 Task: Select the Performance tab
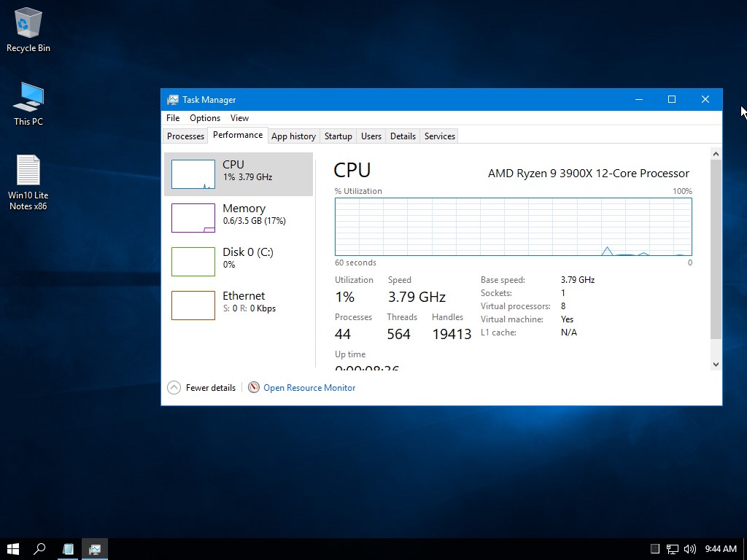click(x=238, y=135)
